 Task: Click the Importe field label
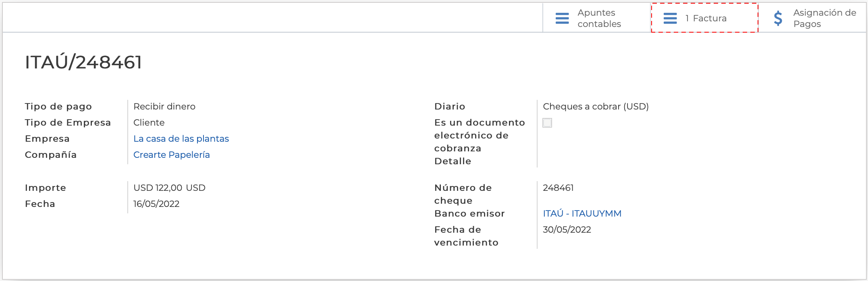(46, 188)
